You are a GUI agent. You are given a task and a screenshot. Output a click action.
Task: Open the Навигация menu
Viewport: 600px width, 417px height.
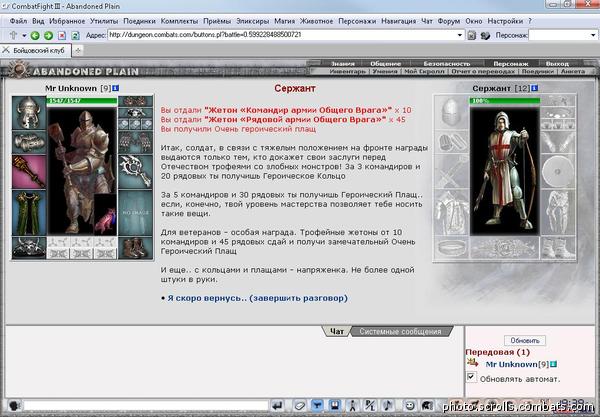(x=398, y=21)
